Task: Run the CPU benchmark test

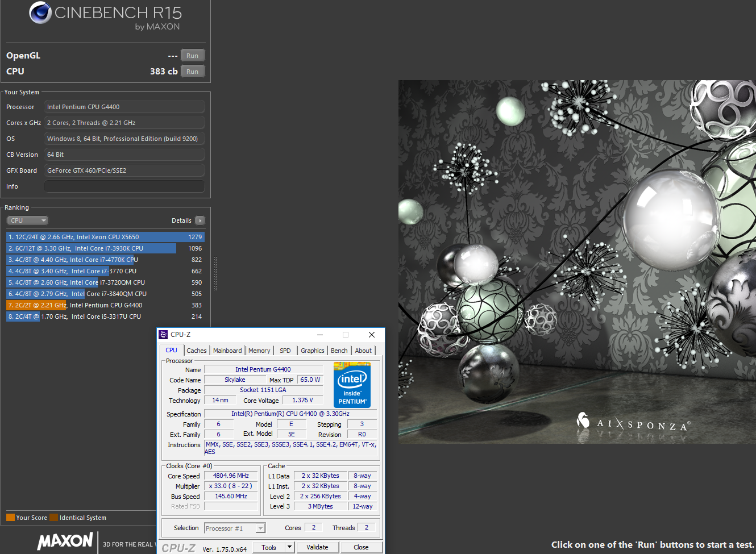Action: pyautogui.click(x=193, y=72)
